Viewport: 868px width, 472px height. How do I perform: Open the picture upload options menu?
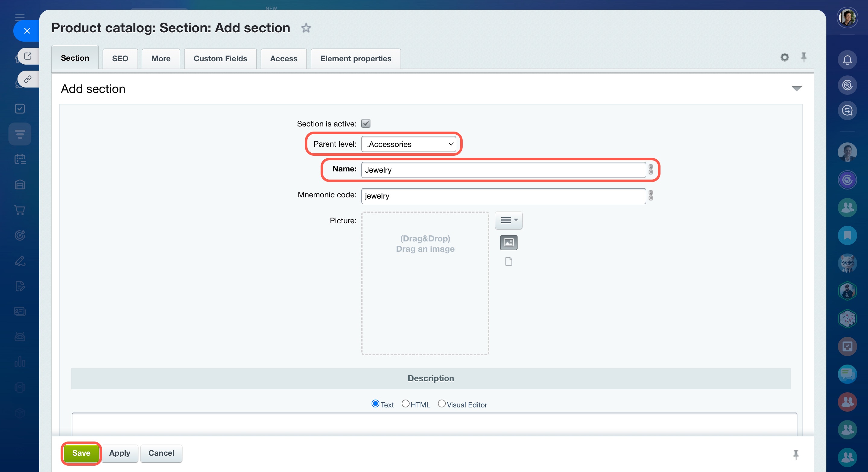tap(508, 220)
